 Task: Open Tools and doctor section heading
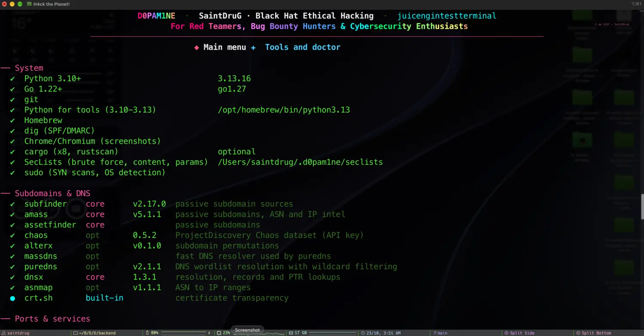click(303, 47)
